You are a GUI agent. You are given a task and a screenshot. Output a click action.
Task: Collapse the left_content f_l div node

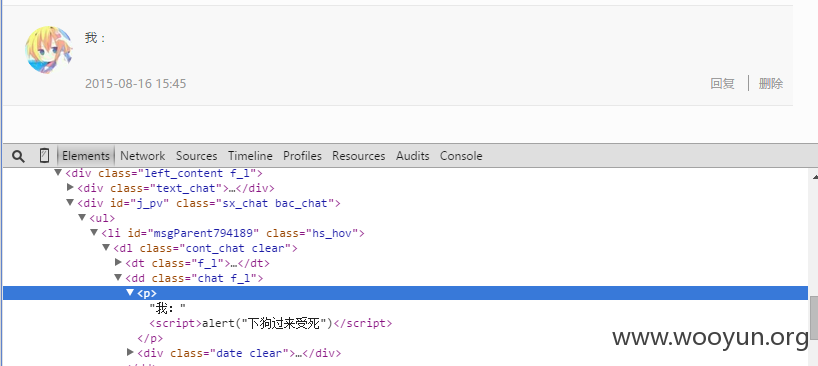58,172
